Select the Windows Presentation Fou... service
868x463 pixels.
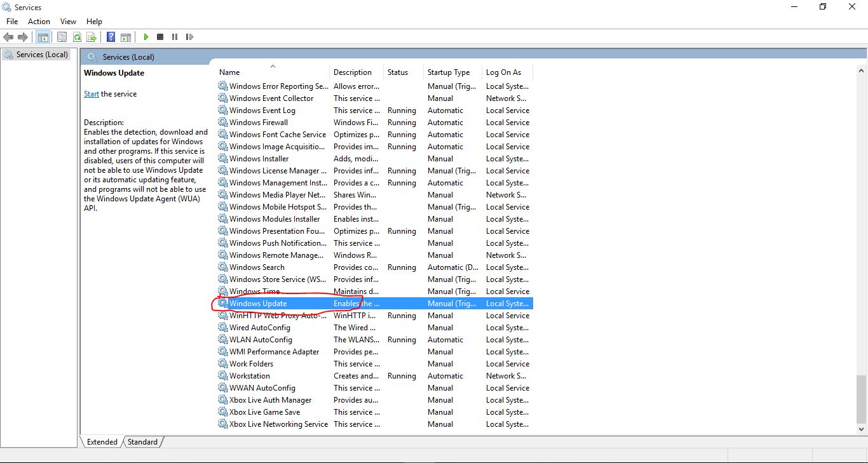[x=375, y=231]
